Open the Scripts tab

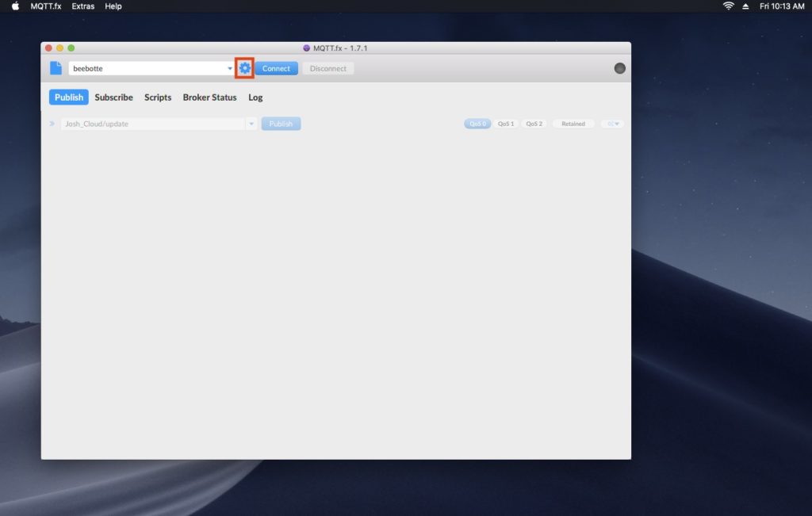[x=158, y=97]
